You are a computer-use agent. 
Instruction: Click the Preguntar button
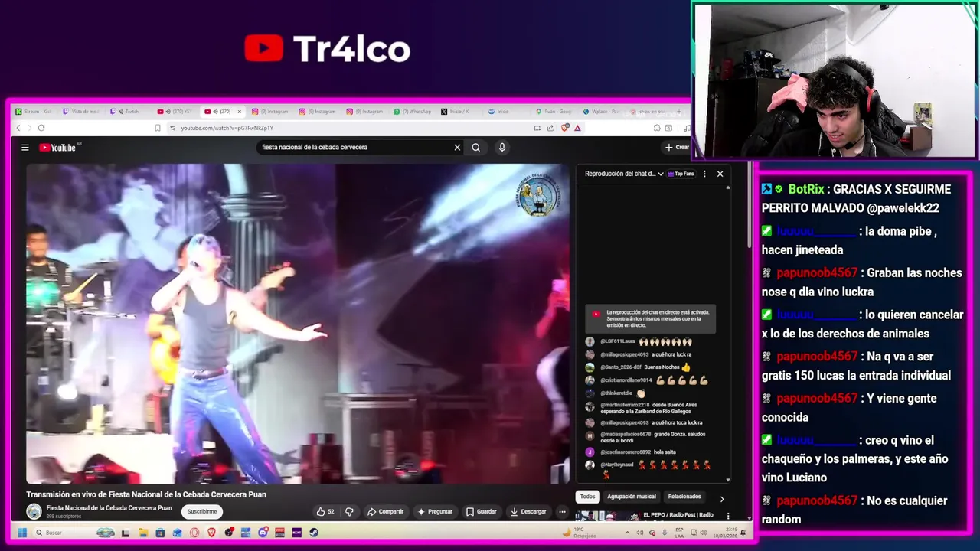pyautogui.click(x=435, y=511)
